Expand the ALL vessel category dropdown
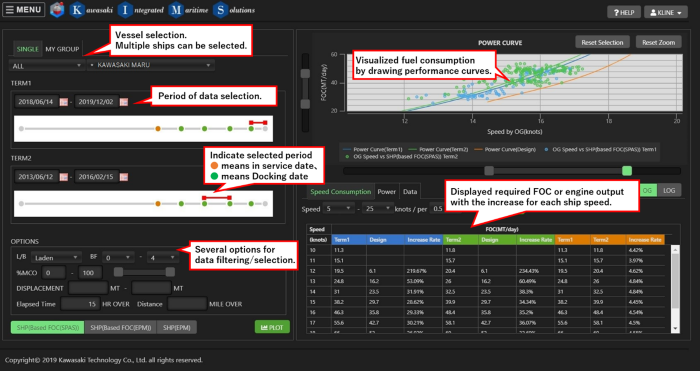This screenshot has height=371, width=700. [46, 66]
